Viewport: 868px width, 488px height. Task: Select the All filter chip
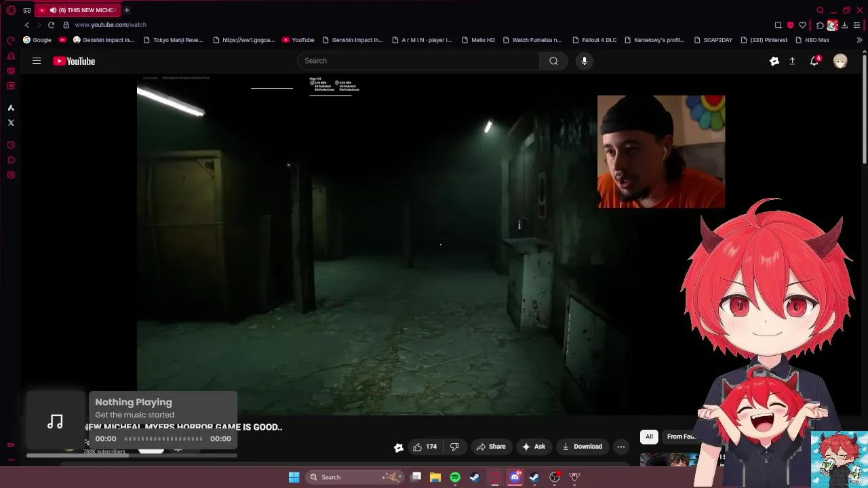649,436
